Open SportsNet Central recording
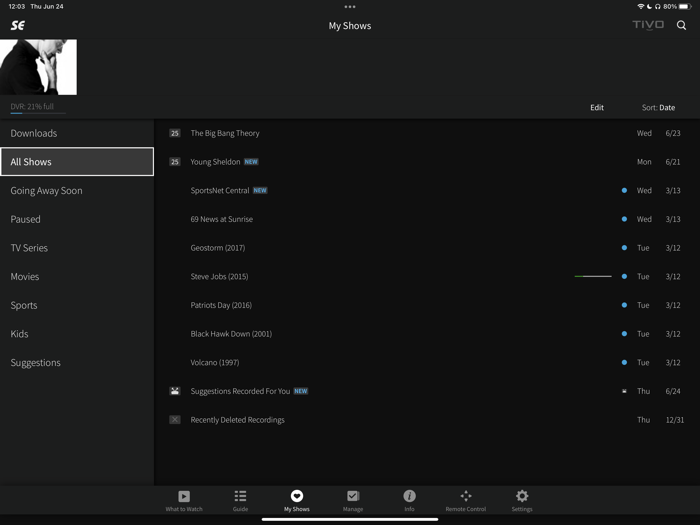 click(x=220, y=191)
